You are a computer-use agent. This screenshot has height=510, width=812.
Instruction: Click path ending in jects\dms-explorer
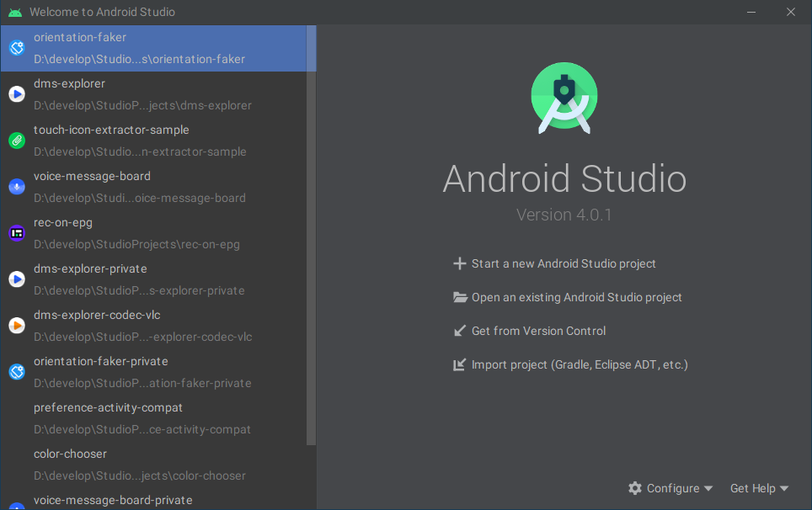pos(142,105)
